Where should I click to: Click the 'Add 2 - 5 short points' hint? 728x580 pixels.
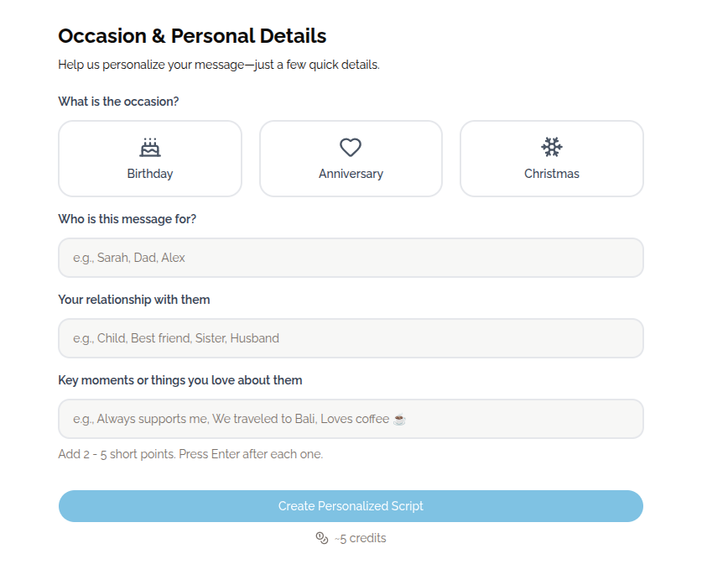[190, 454]
